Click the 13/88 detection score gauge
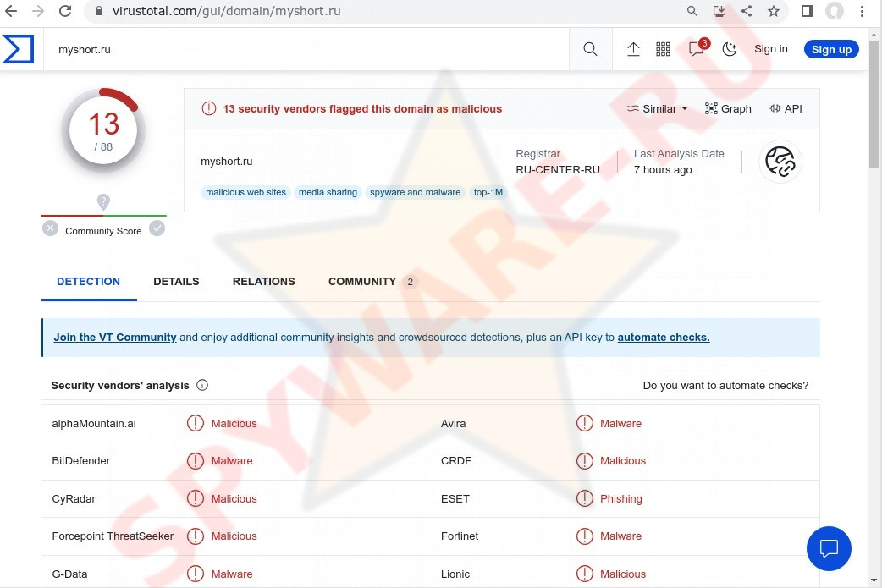This screenshot has height=588, width=882. (103, 130)
